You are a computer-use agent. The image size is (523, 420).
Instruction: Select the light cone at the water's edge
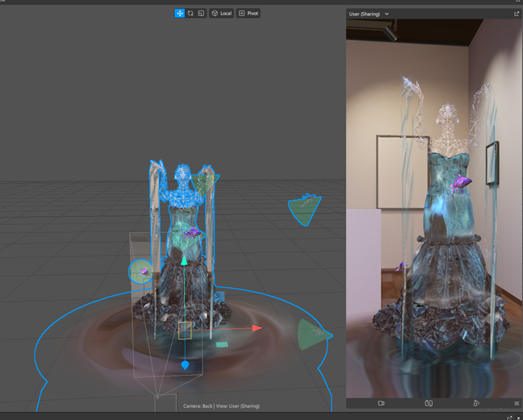[x=314, y=335]
